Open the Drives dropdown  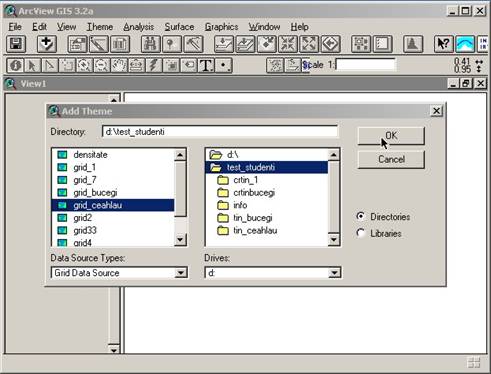coord(334,273)
